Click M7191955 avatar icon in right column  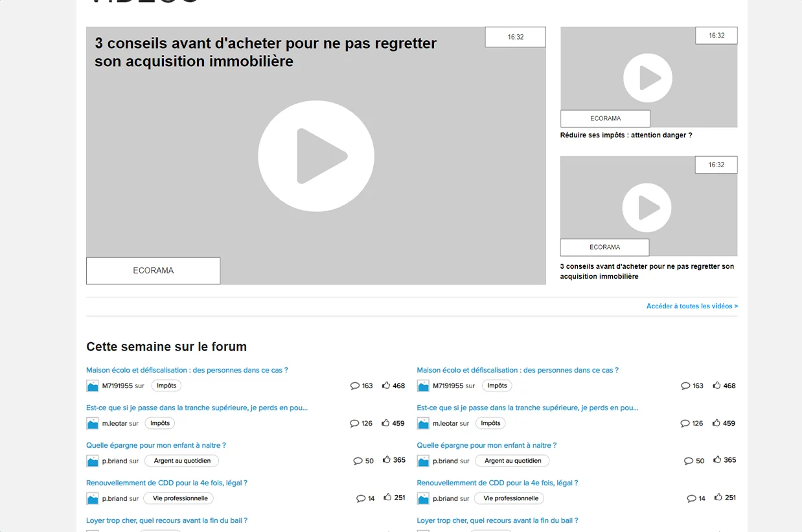[x=423, y=386]
